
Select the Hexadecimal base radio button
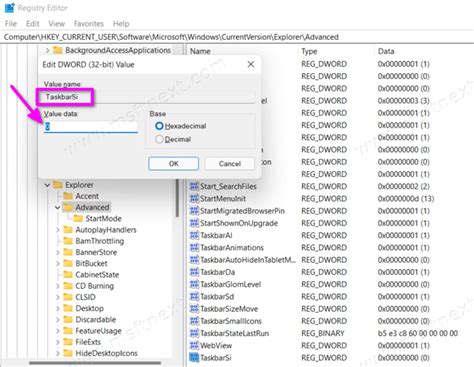[159, 126]
